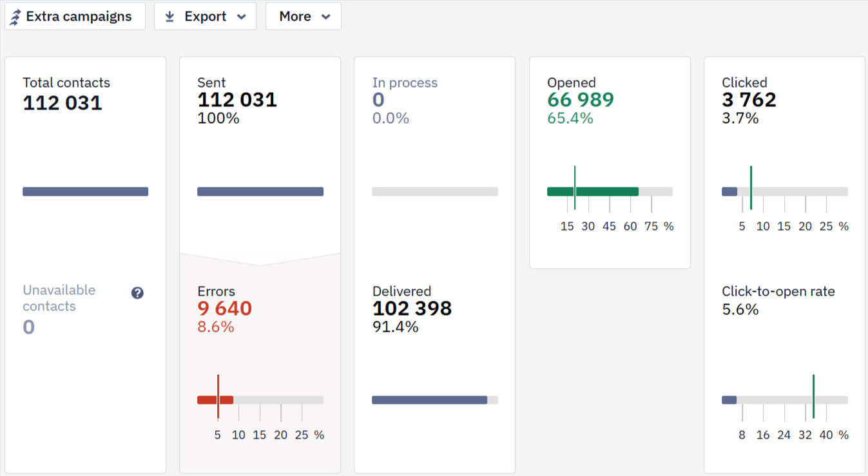Image resolution: width=868 pixels, height=476 pixels.
Task: Click the Clicked count 3 762
Action: 749,100
